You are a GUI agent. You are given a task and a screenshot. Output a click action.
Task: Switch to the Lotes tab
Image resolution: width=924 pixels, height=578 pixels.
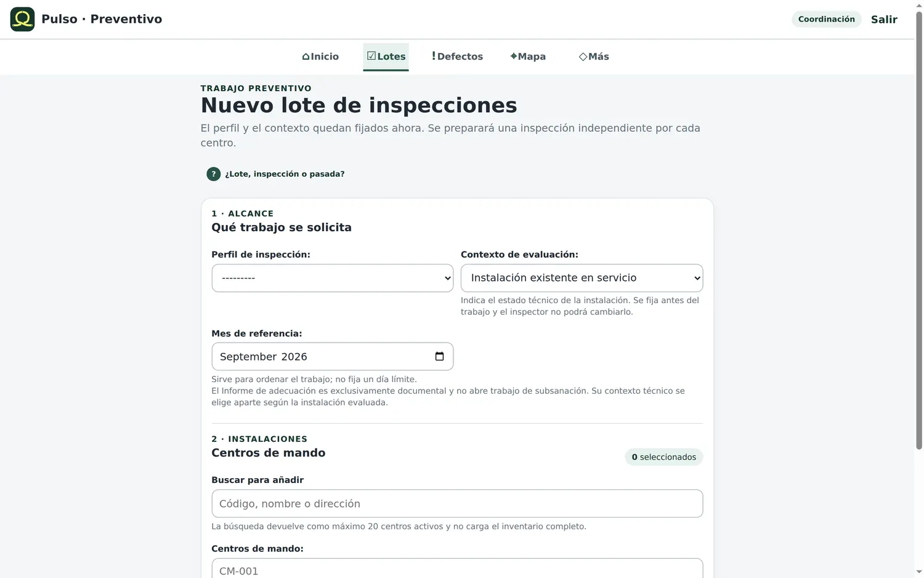[x=386, y=57]
